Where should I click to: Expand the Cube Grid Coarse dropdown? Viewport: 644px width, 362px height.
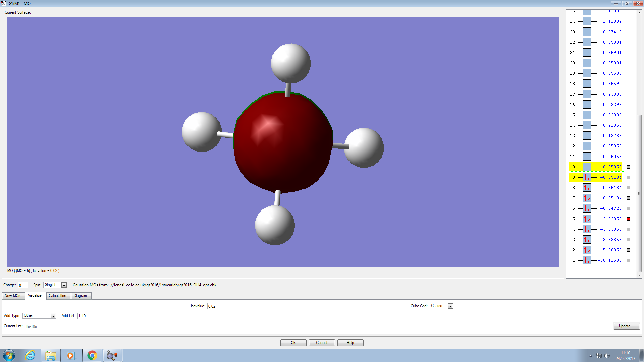tap(450, 306)
